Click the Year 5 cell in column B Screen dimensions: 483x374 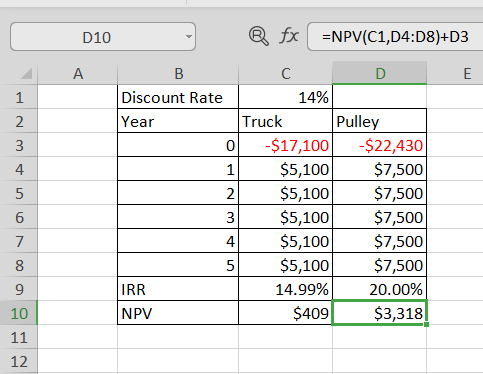pos(178,265)
